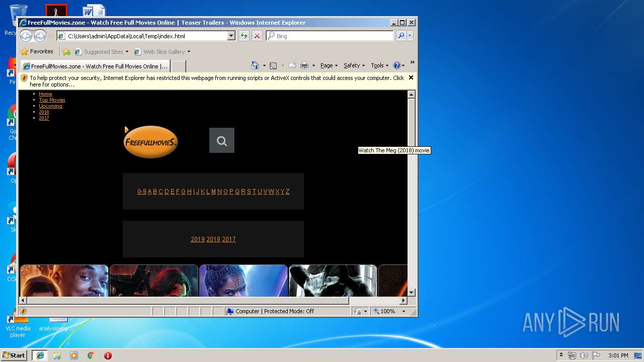Open the volume icon in system tray

tap(584, 355)
